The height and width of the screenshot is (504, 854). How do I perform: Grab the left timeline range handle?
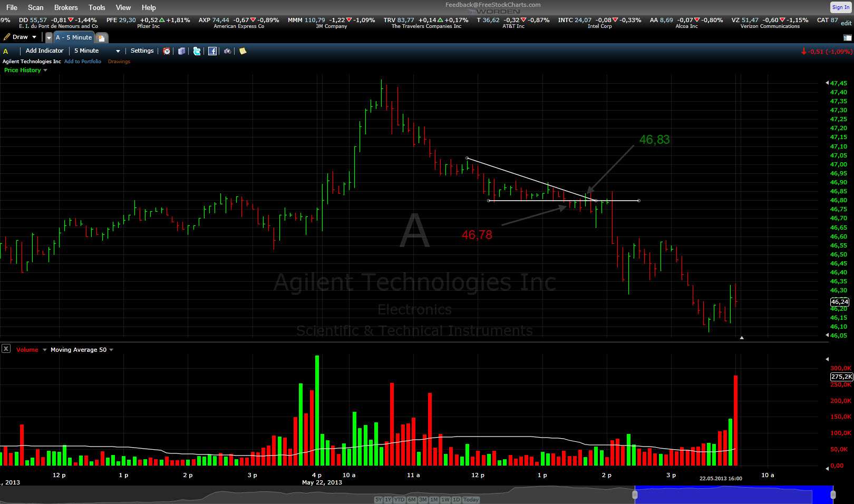tap(635, 495)
